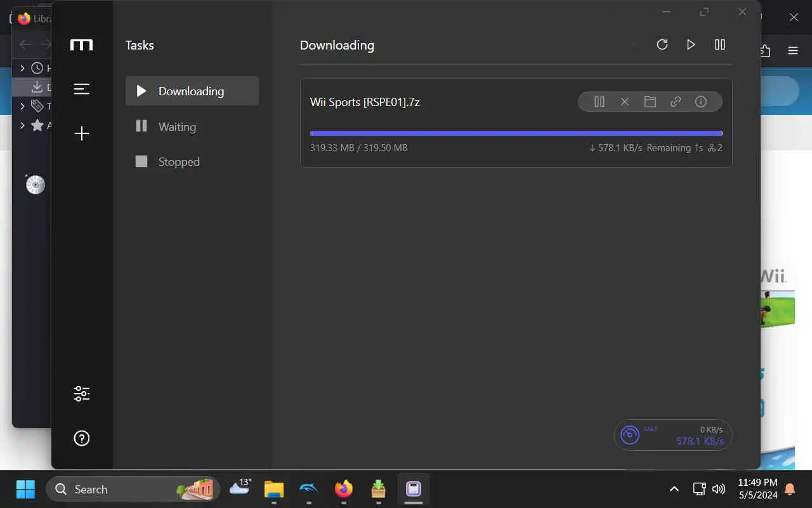Open Motrix preferences sliders icon

click(81, 394)
